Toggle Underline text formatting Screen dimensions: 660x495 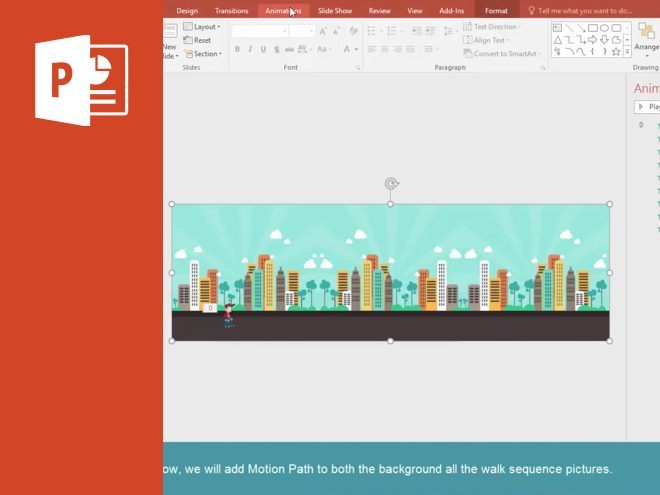pyautogui.click(x=263, y=49)
